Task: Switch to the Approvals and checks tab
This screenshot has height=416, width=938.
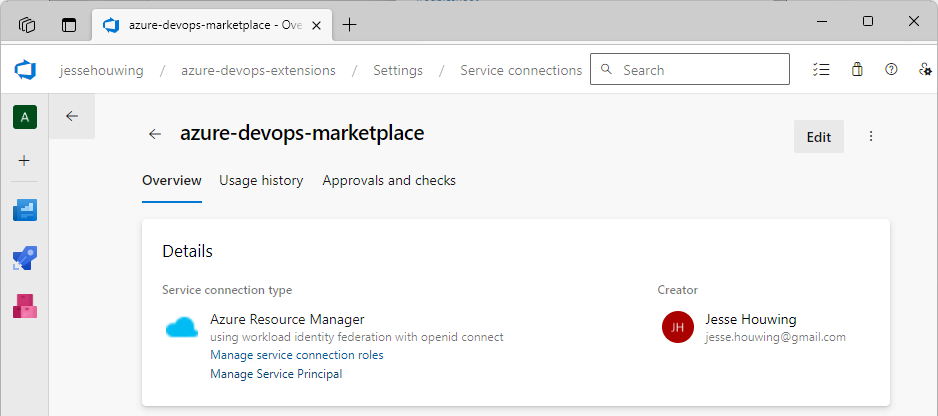Action: (389, 181)
